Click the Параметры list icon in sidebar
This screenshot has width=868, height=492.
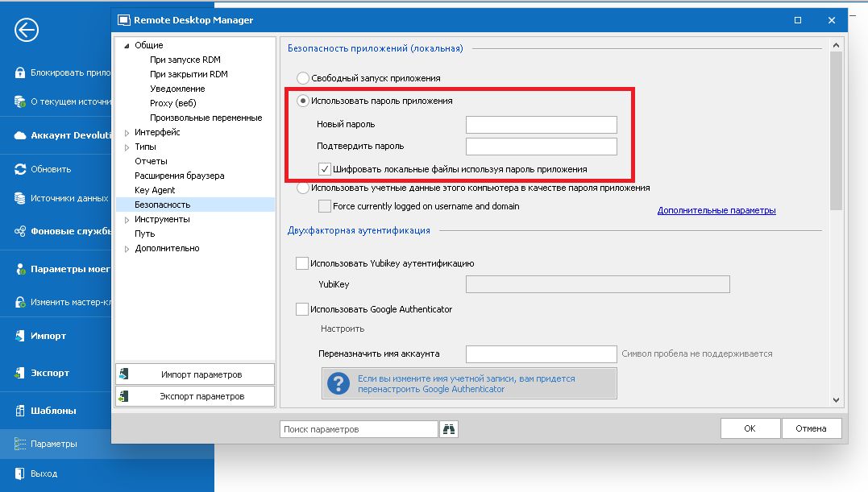[x=20, y=444]
